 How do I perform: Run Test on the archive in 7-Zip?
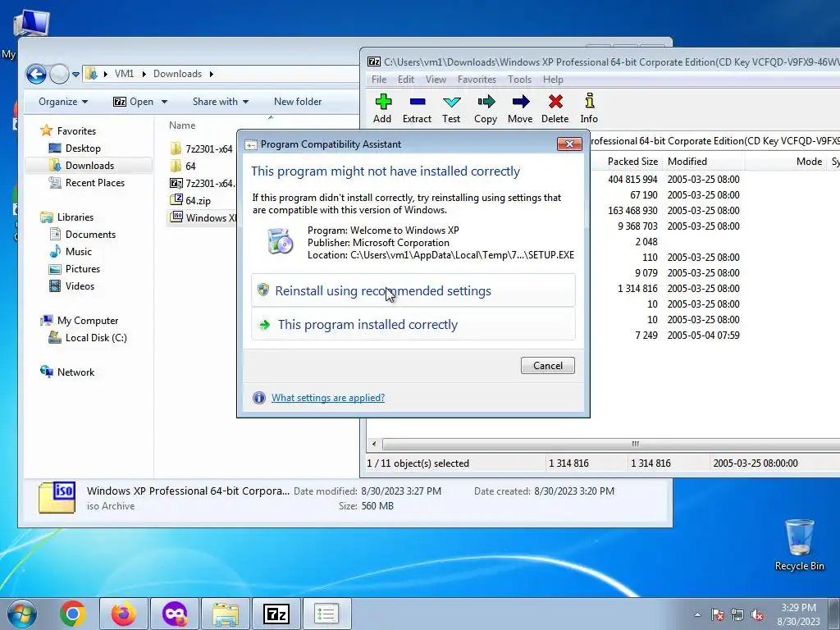point(451,109)
